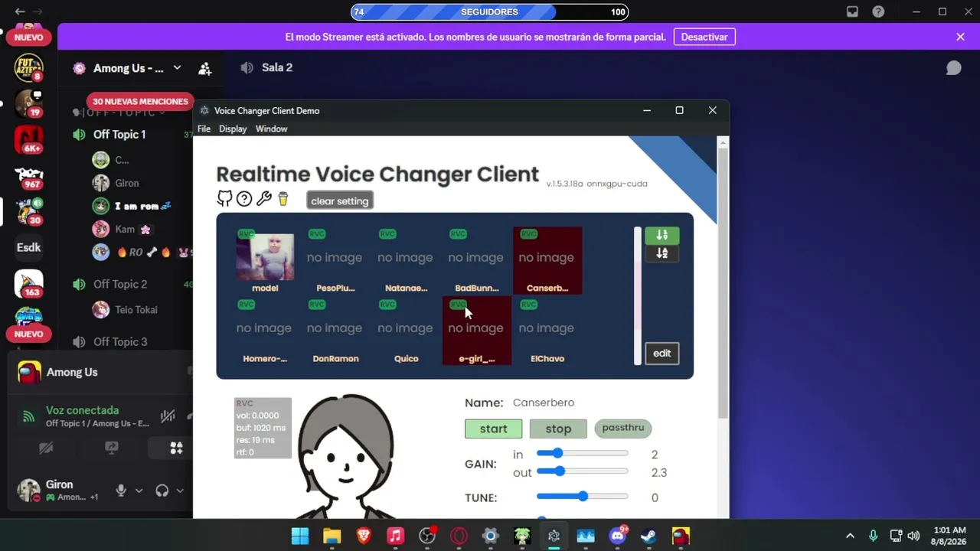
Task: Expand Discord headphone output options arrow
Action: tap(180, 491)
